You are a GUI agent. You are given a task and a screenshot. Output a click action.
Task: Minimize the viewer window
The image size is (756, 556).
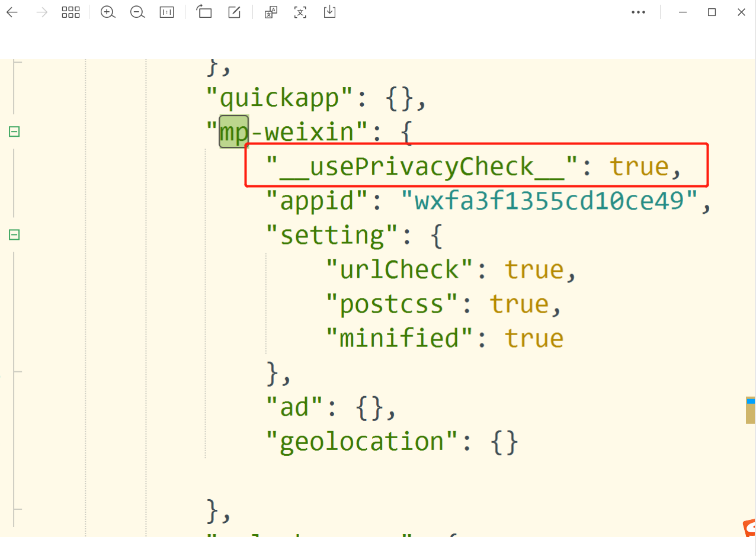[683, 12]
